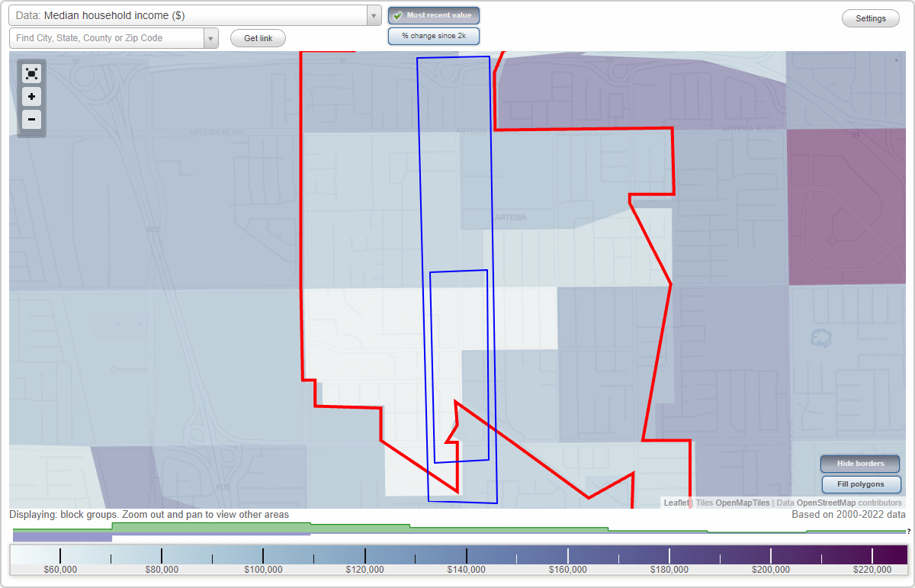Click $140,000 on the income color scale
Image resolution: width=915 pixels, height=588 pixels.
(466, 569)
